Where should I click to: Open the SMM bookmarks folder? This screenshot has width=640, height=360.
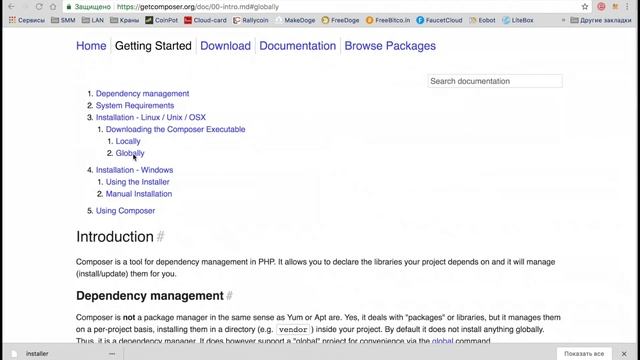click(x=63, y=20)
